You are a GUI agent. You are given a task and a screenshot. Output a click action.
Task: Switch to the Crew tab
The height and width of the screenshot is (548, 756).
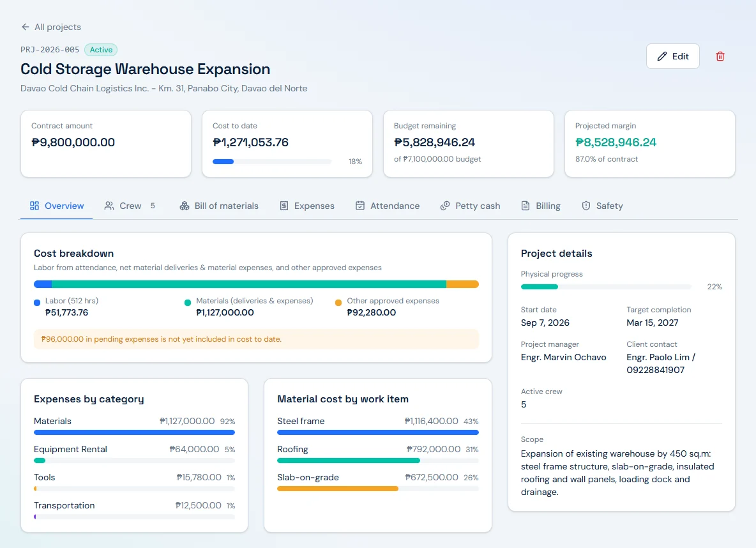(130, 206)
